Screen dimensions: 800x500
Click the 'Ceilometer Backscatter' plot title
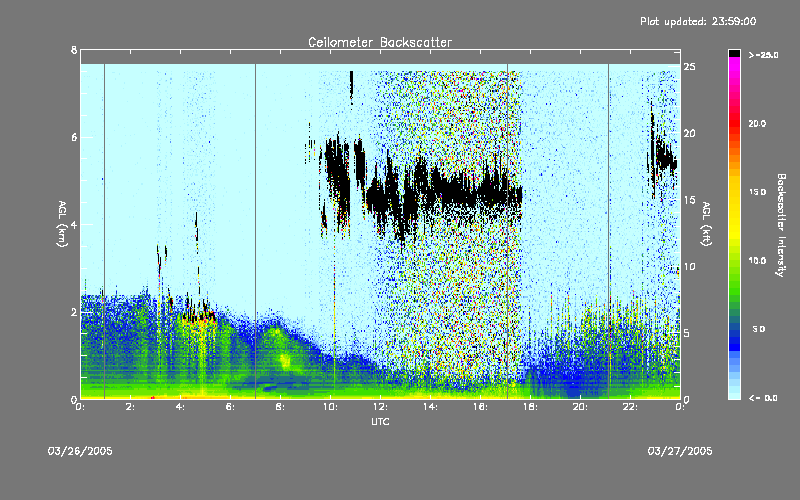pyautogui.click(x=380, y=42)
